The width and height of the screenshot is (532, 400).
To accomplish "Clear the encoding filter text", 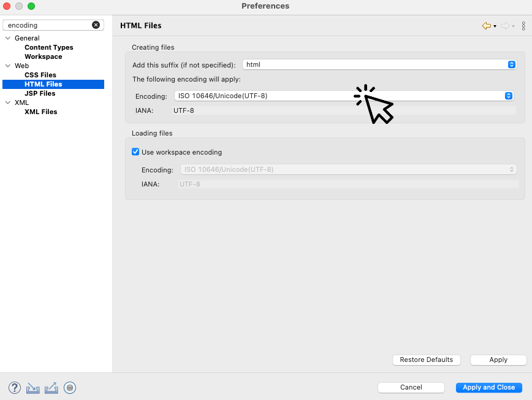I will click(96, 25).
